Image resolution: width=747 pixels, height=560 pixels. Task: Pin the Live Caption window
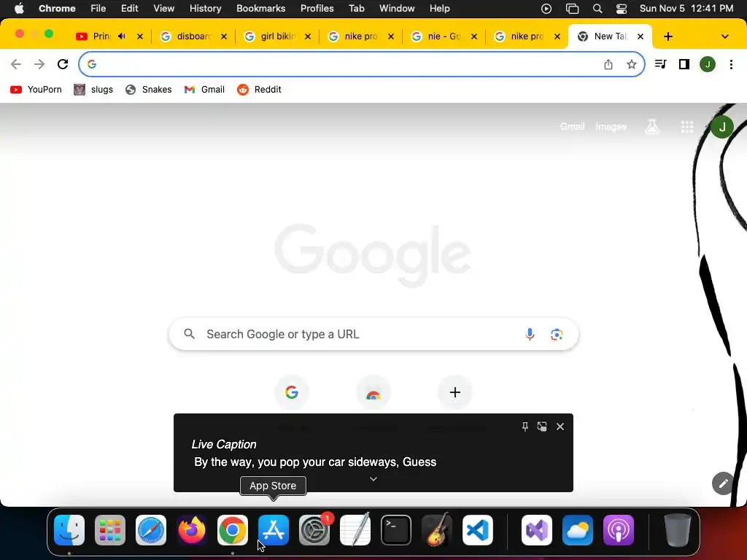pos(525,426)
